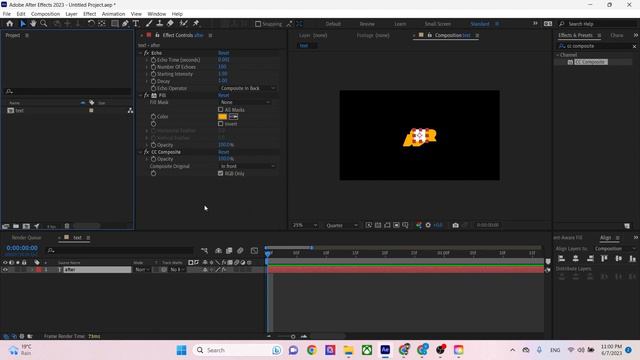Select the Pen tool
Viewport: 640px width, 360px height.
pyautogui.click(x=125, y=24)
